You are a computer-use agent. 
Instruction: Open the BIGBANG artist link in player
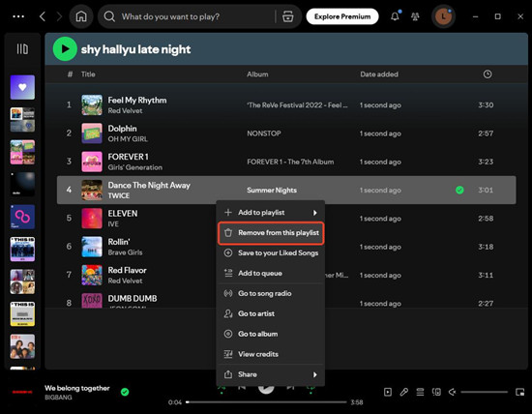[x=58, y=397]
